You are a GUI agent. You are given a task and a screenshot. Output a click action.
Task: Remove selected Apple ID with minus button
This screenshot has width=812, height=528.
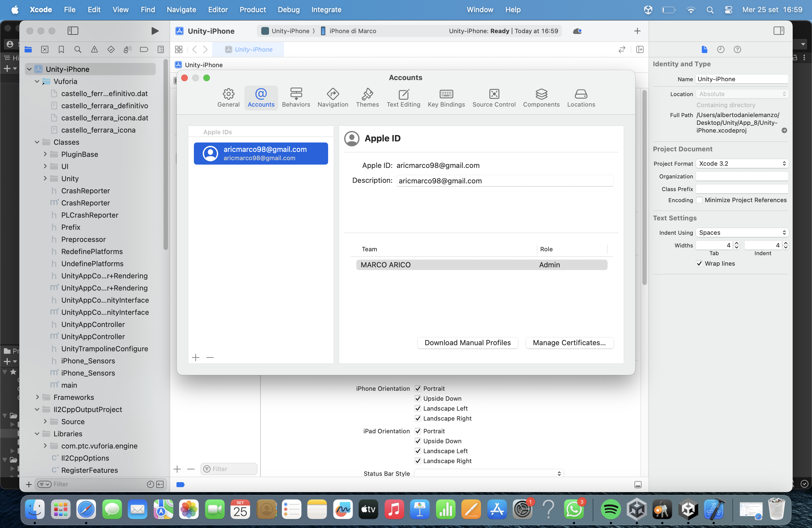[x=210, y=357]
